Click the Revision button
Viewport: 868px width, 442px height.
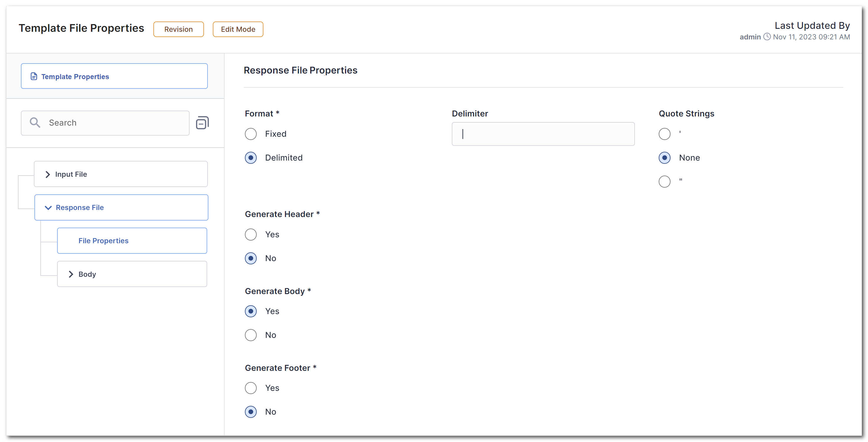pyautogui.click(x=178, y=29)
